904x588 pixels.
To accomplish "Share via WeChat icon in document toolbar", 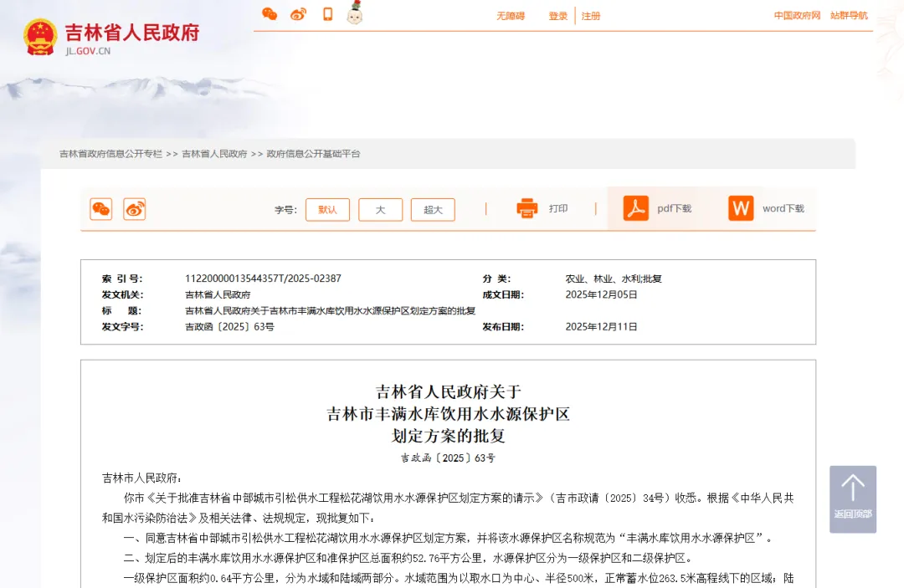I will 101,209.
